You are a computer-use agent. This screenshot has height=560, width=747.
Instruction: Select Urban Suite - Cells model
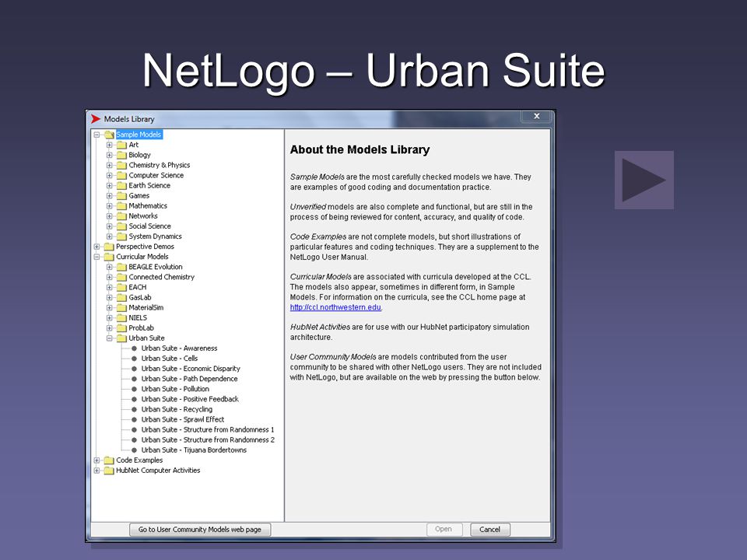169,359
